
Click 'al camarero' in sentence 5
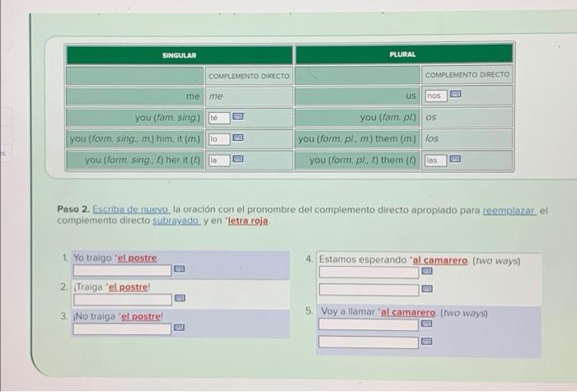408,313
